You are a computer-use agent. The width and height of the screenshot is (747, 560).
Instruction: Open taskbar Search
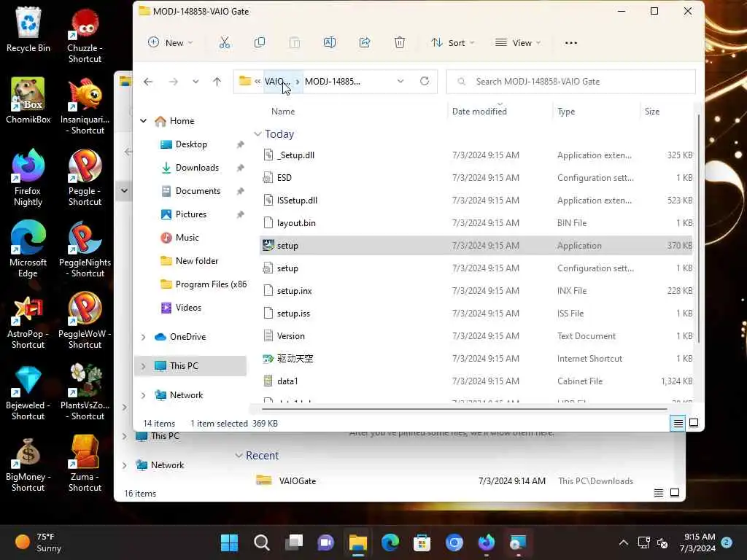262,542
